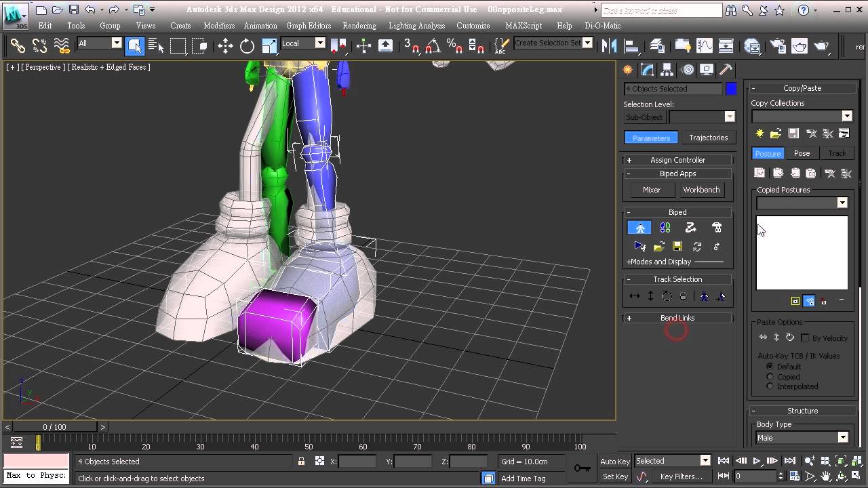Switch to Pose tab

tap(802, 153)
